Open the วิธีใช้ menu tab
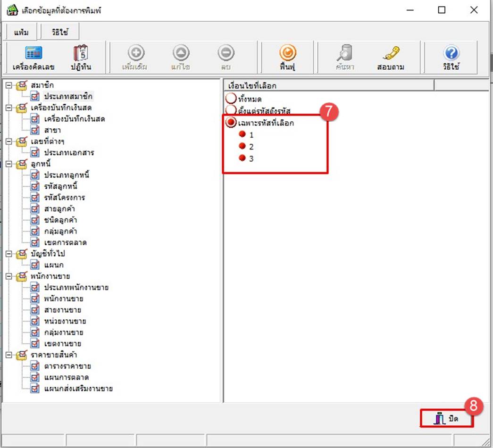493x448 pixels. 60,33
